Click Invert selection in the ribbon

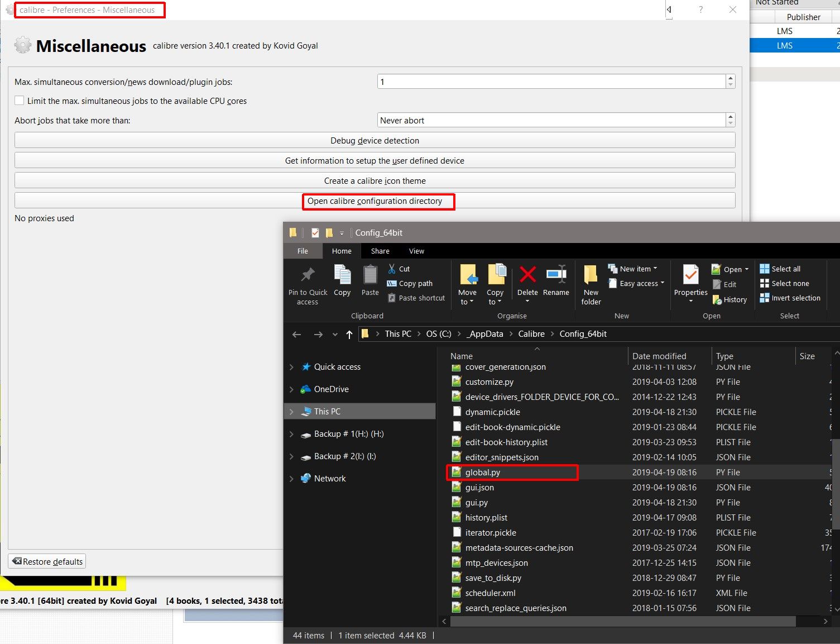click(790, 298)
